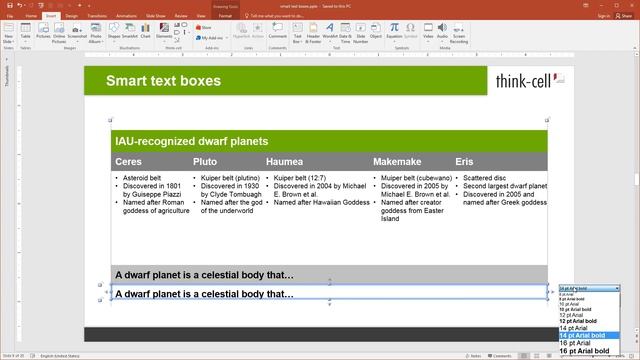Switch to the Animations tab

pyautogui.click(x=127, y=16)
